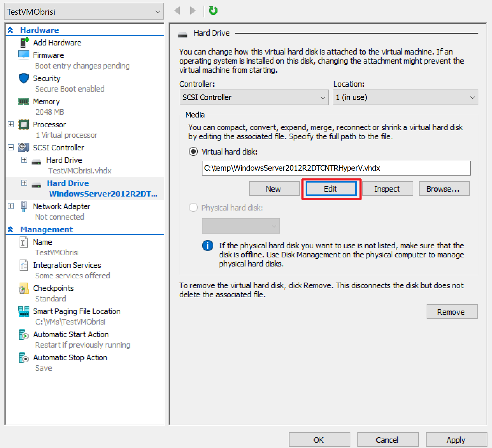Select the Virtual hard disk radio button
Image resolution: width=492 pixels, height=448 pixels.
click(193, 152)
